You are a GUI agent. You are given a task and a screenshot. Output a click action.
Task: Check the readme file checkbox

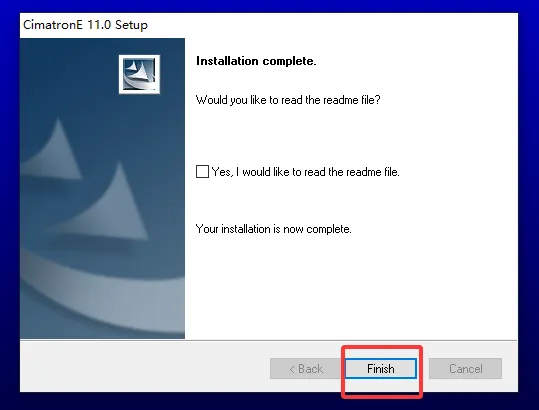click(x=202, y=171)
